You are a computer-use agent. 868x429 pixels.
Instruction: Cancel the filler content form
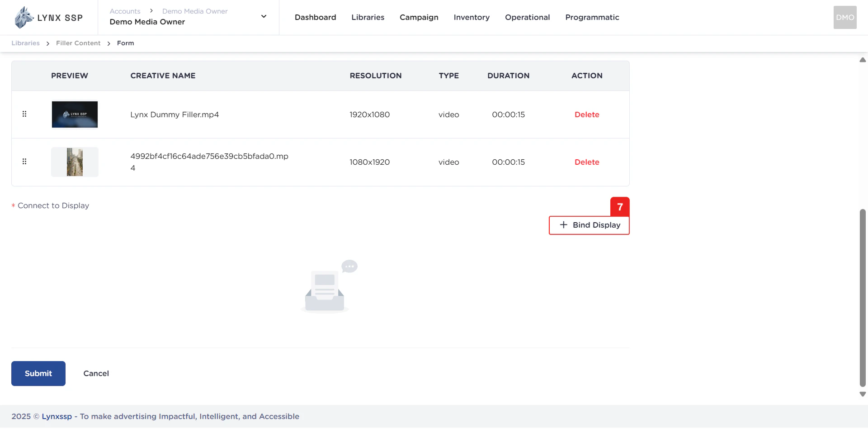pos(96,373)
